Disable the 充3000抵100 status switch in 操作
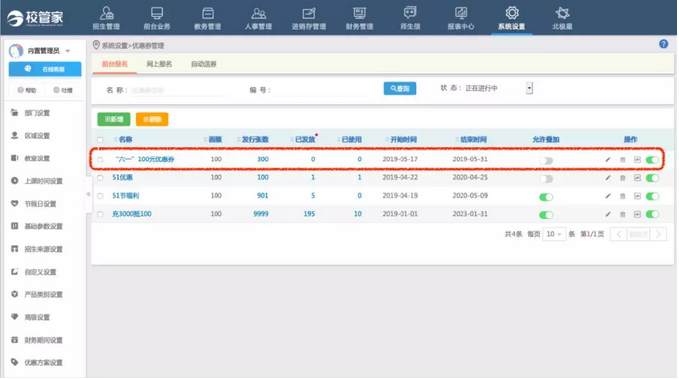The image size is (679, 379). [652, 214]
